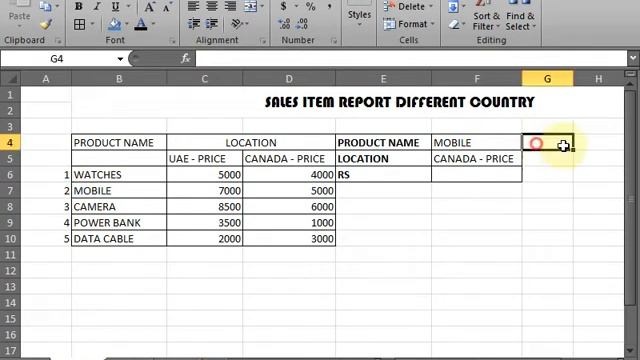
Task: Open the Styles gallery
Action: pyautogui.click(x=359, y=15)
